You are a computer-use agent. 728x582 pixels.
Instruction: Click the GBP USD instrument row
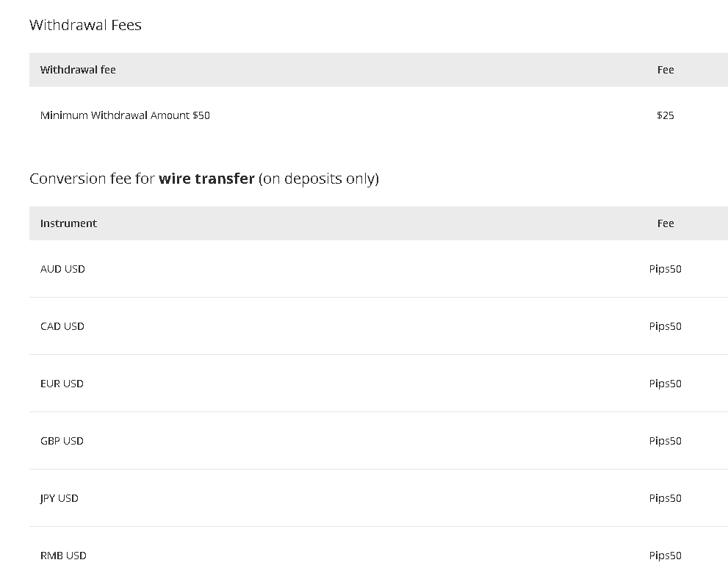click(x=378, y=441)
